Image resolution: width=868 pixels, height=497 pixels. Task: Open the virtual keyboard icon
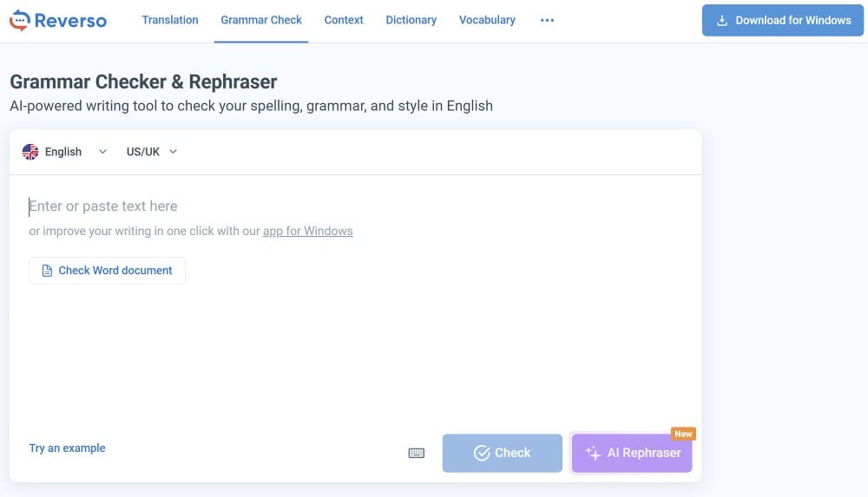tap(417, 453)
